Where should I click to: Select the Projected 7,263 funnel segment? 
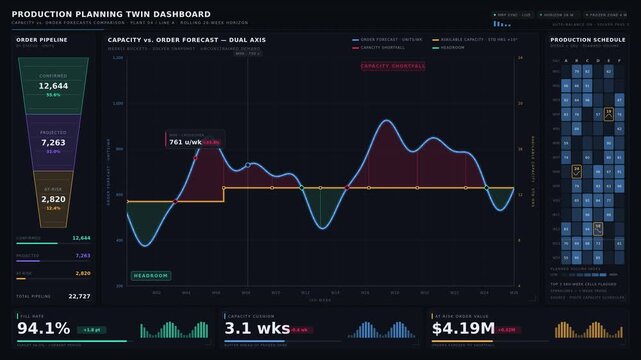pyautogui.click(x=53, y=143)
